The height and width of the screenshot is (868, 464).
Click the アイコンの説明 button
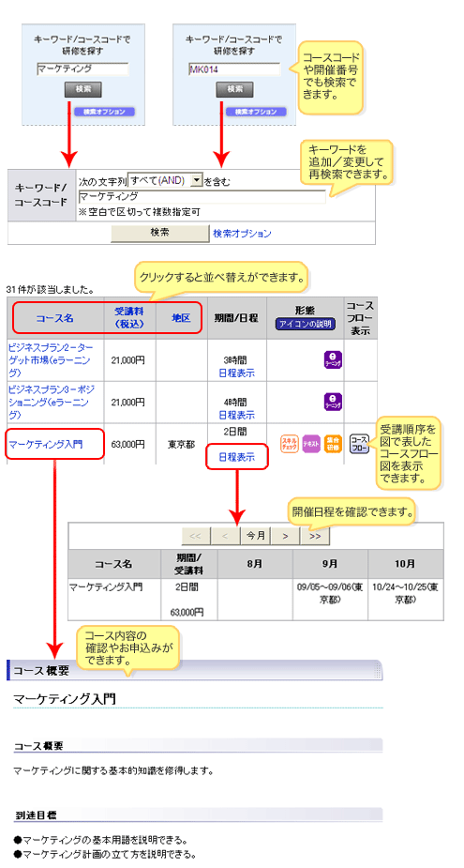pos(306,325)
